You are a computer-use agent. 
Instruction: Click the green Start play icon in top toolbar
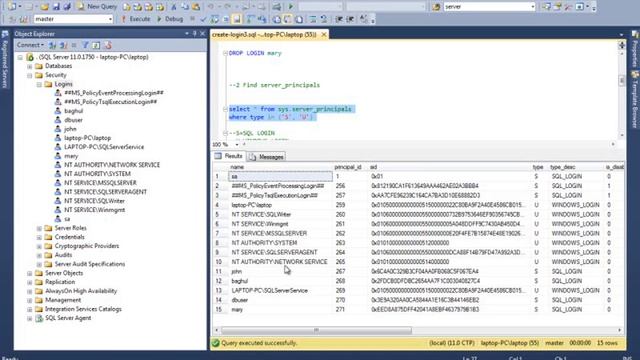291,7
